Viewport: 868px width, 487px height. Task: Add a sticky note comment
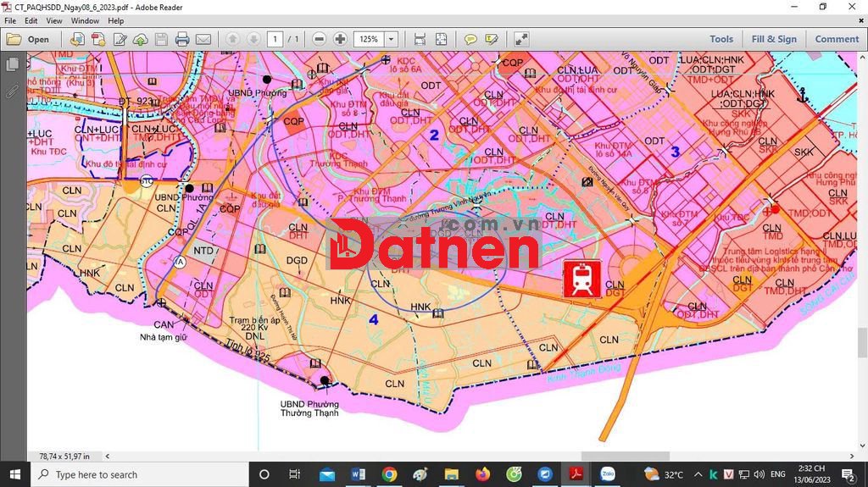470,39
